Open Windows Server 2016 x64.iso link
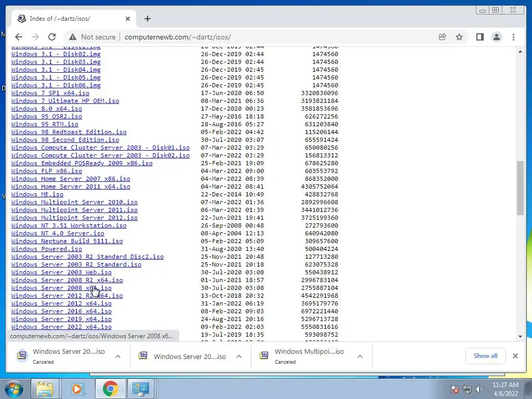Viewport: 532px width, 399px height. pyautogui.click(x=61, y=312)
